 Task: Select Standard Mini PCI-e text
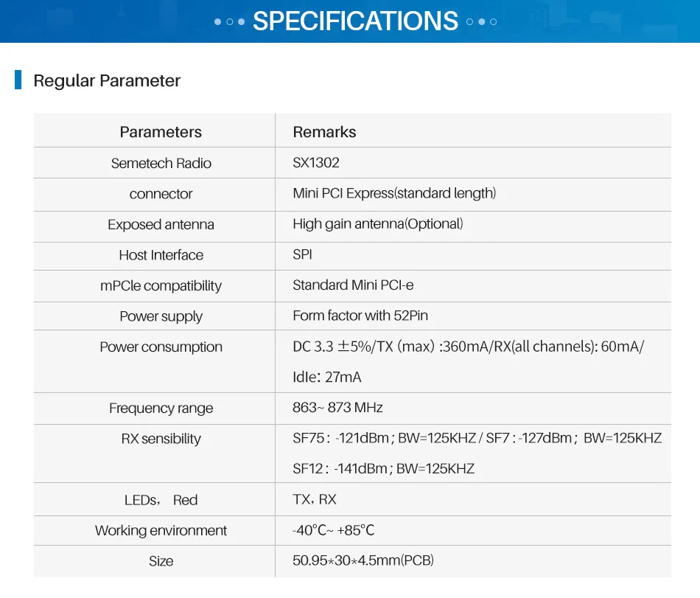point(353,285)
